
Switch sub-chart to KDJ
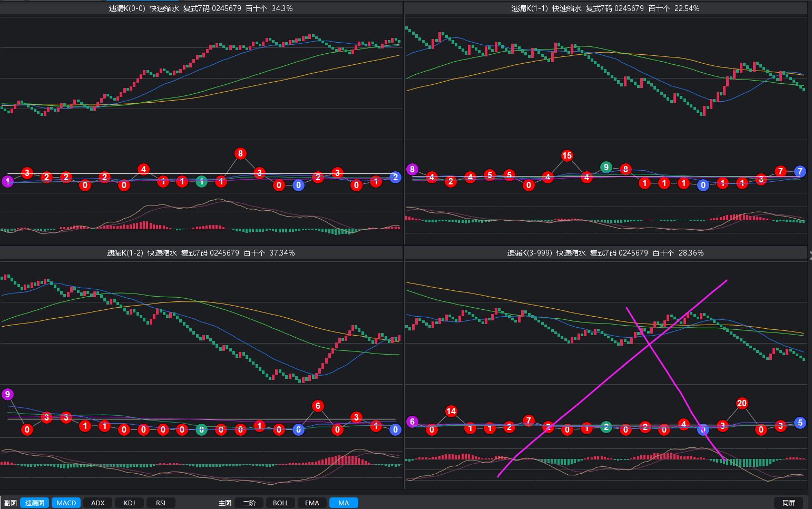(129, 503)
